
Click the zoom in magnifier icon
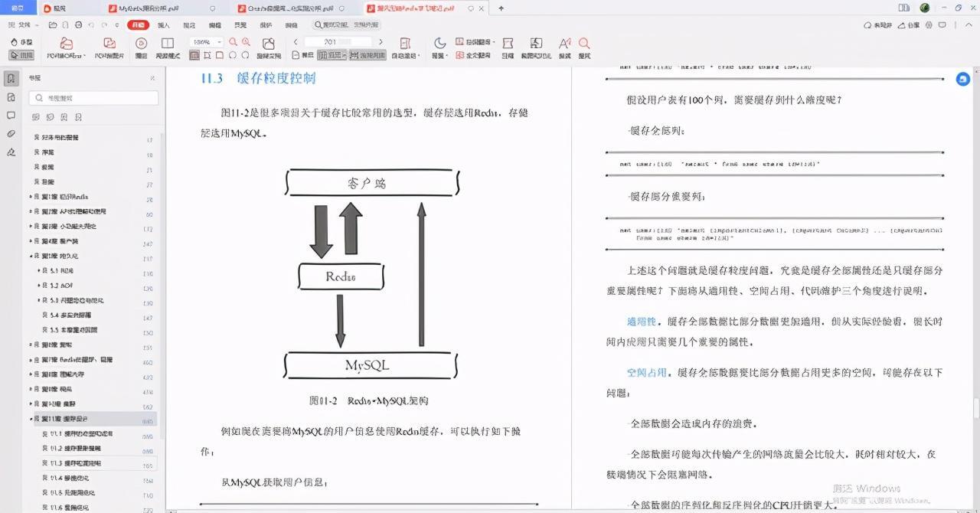click(246, 42)
